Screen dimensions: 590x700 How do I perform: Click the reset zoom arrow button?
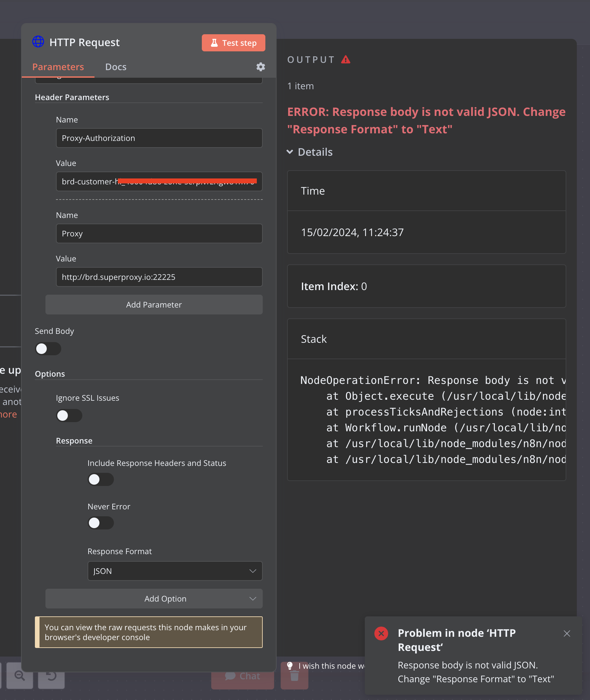click(x=51, y=676)
